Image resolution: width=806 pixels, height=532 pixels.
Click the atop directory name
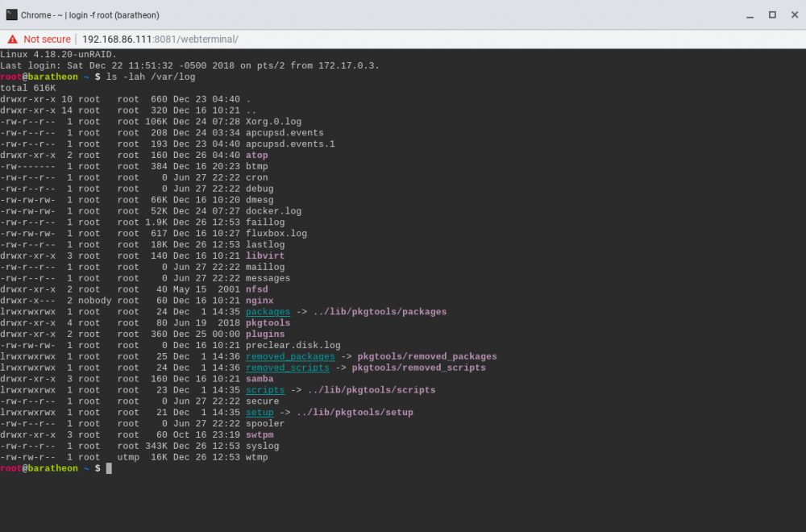point(257,156)
